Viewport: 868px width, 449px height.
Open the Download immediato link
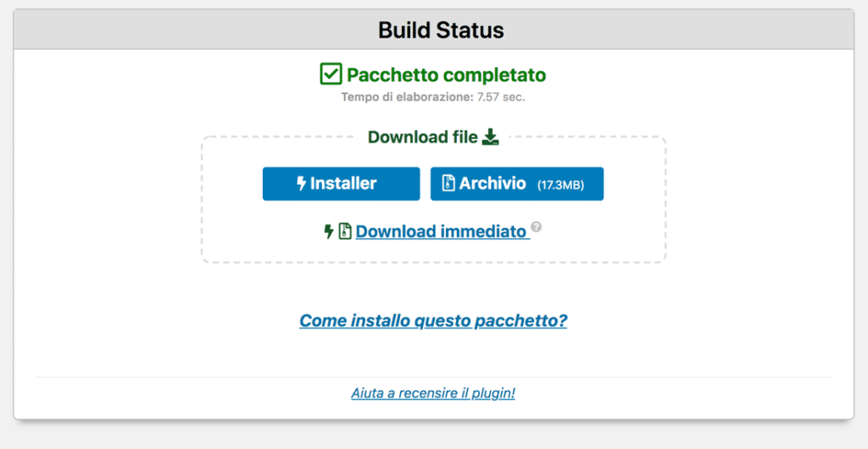442,231
